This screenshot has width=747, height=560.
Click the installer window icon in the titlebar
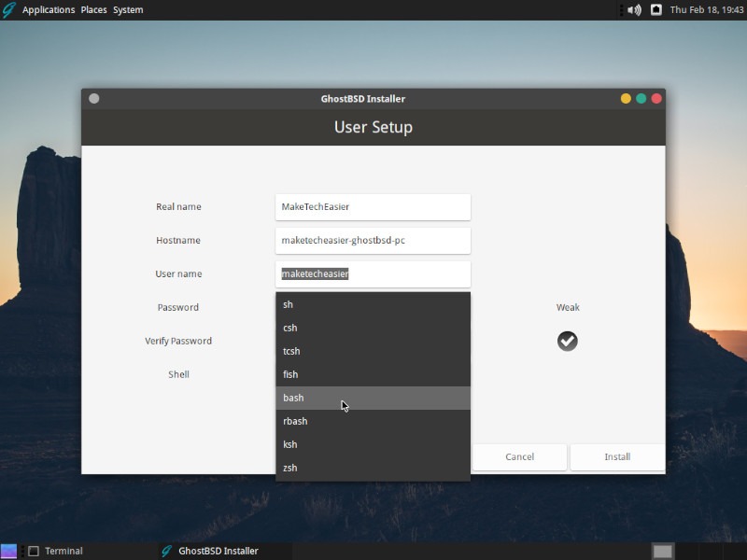click(93, 98)
